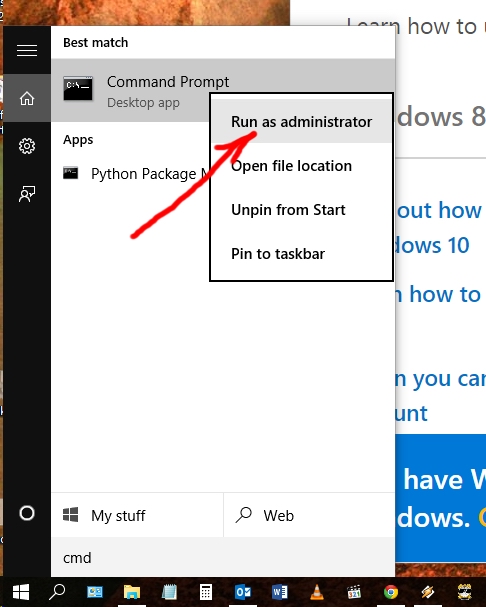The width and height of the screenshot is (486, 607).
Task: Choose Run as administrator
Action: 301,122
